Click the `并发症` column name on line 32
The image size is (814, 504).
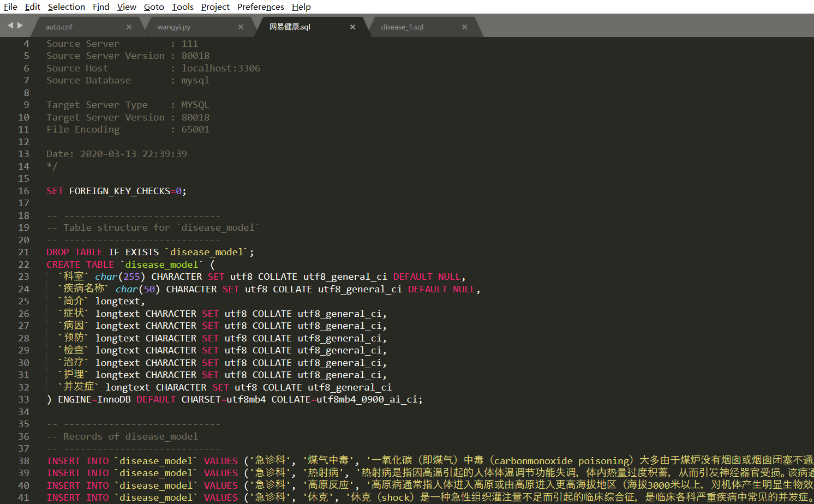tap(79, 387)
